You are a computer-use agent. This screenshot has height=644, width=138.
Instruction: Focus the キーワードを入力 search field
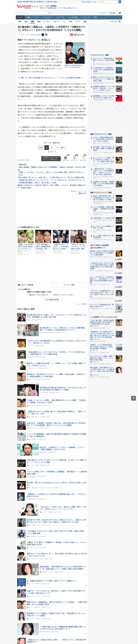(32, 13)
